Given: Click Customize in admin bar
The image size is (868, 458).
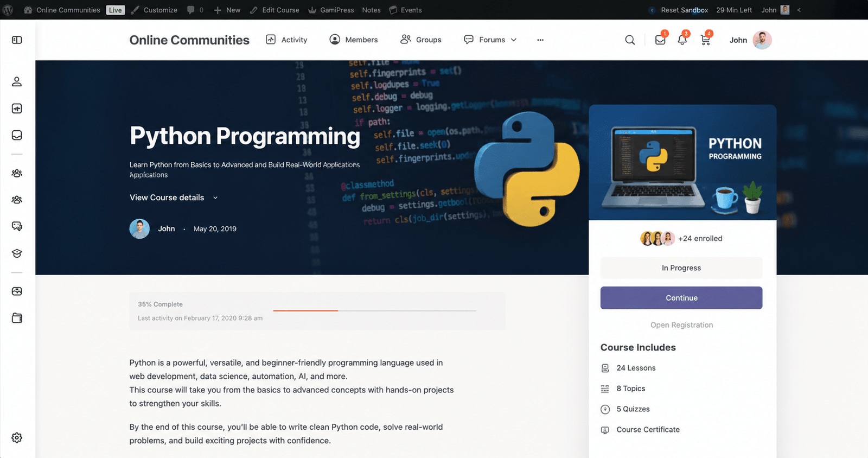Looking at the screenshot, I should pos(154,10).
